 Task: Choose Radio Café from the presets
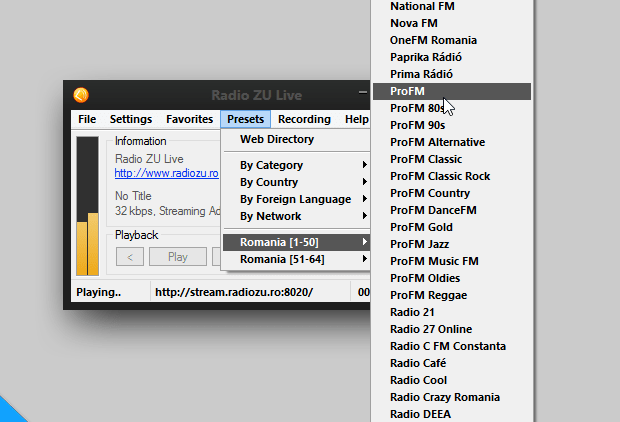(x=418, y=363)
